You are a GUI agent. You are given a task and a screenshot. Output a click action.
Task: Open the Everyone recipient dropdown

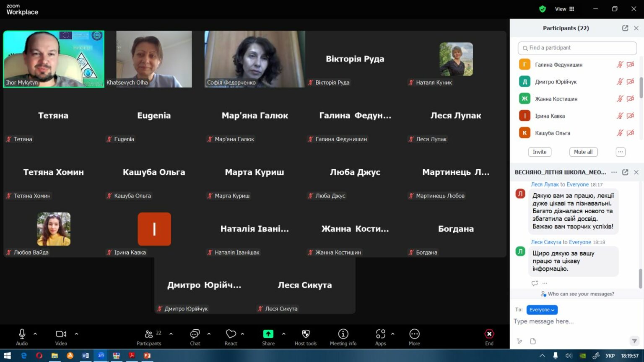[x=542, y=310]
